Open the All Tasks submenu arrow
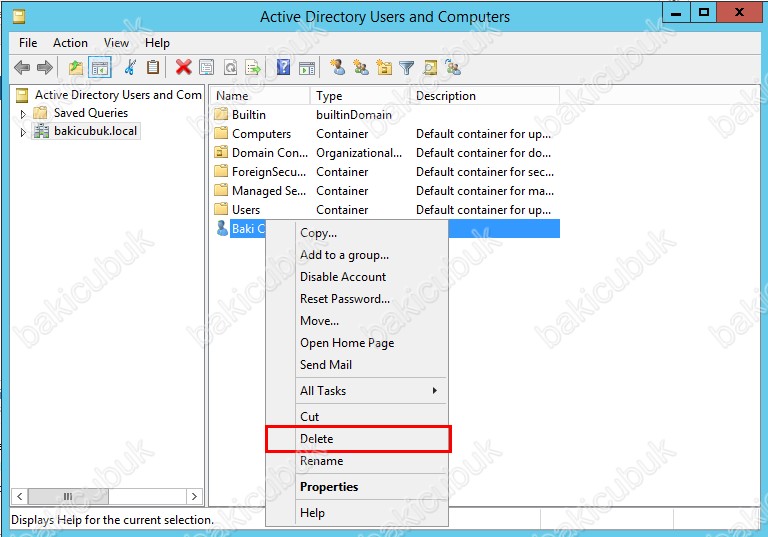 coord(434,391)
